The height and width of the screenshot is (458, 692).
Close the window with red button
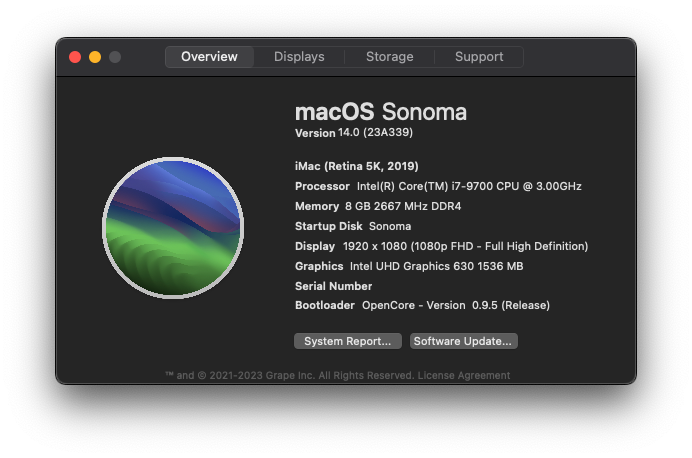pos(75,57)
